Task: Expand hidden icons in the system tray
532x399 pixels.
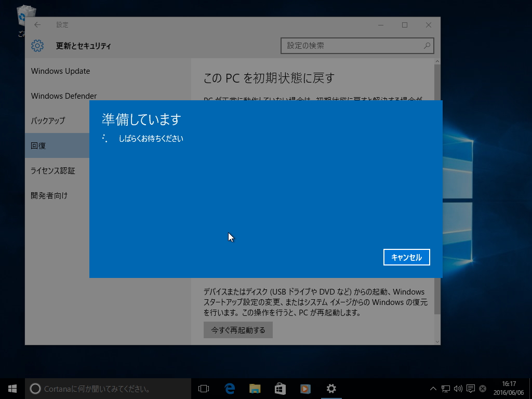Action: (433, 388)
